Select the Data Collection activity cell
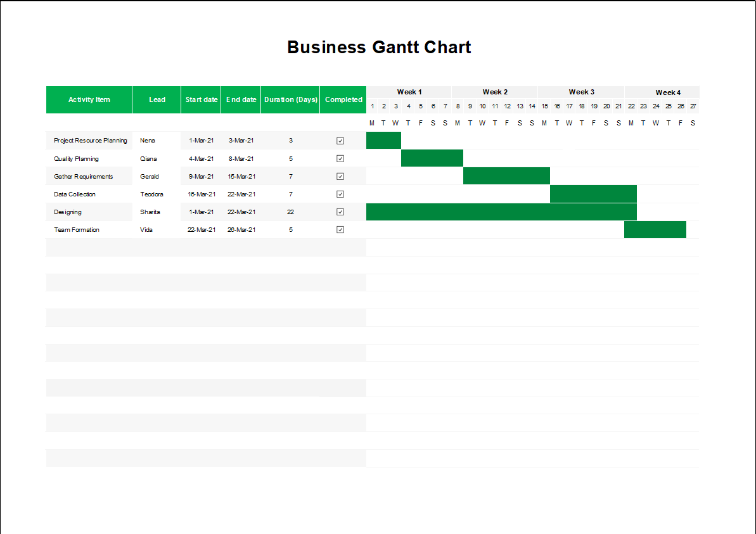The width and height of the screenshot is (756, 534). 75,194
